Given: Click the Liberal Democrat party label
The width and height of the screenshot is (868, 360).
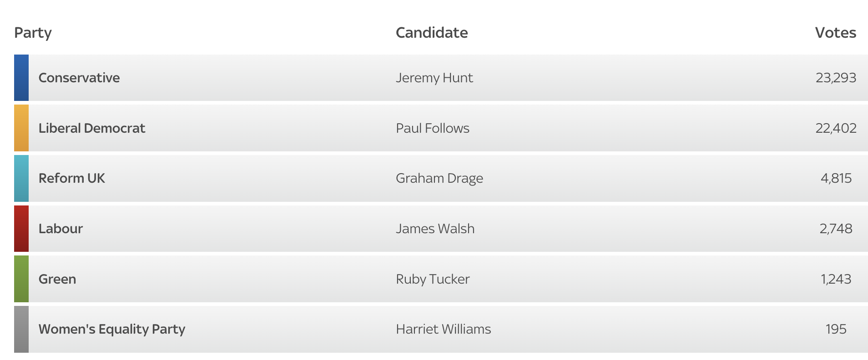Looking at the screenshot, I should click(x=92, y=128).
